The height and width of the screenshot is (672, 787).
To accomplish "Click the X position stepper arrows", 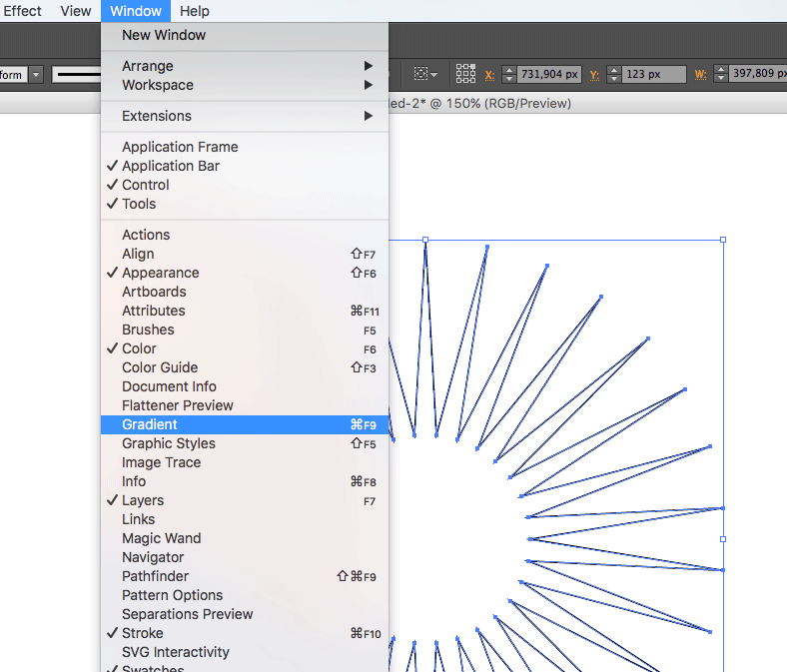I will click(509, 74).
